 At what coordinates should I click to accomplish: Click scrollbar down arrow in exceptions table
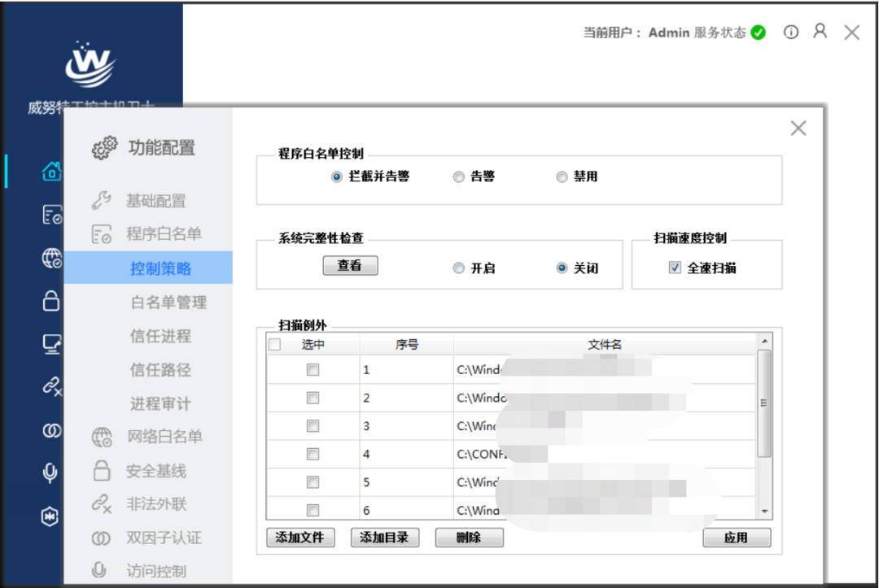tap(764, 512)
